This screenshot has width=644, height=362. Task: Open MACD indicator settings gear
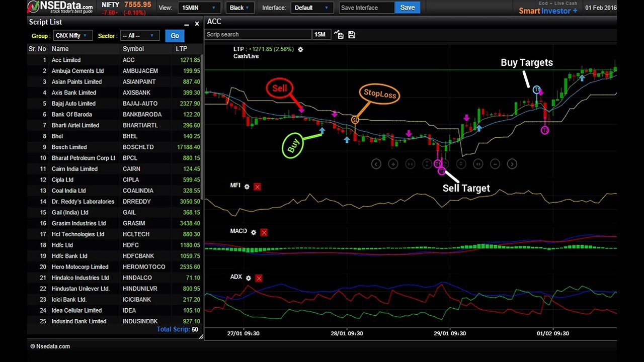coord(254,232)
